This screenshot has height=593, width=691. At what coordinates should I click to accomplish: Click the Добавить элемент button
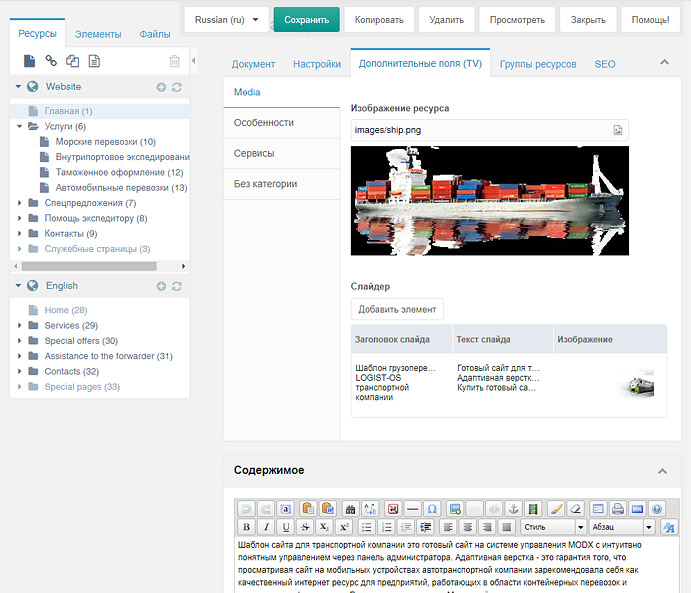(397, 309)
